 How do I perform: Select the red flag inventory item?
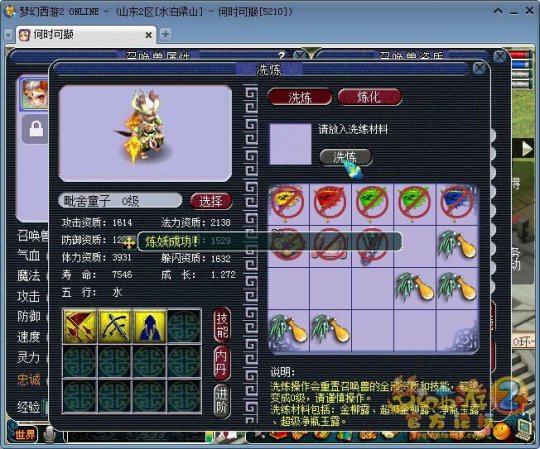330,203
